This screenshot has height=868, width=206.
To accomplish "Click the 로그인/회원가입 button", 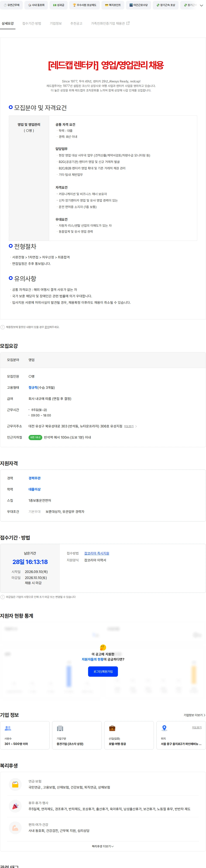I will pyautogui.click(x=103, y=672).
